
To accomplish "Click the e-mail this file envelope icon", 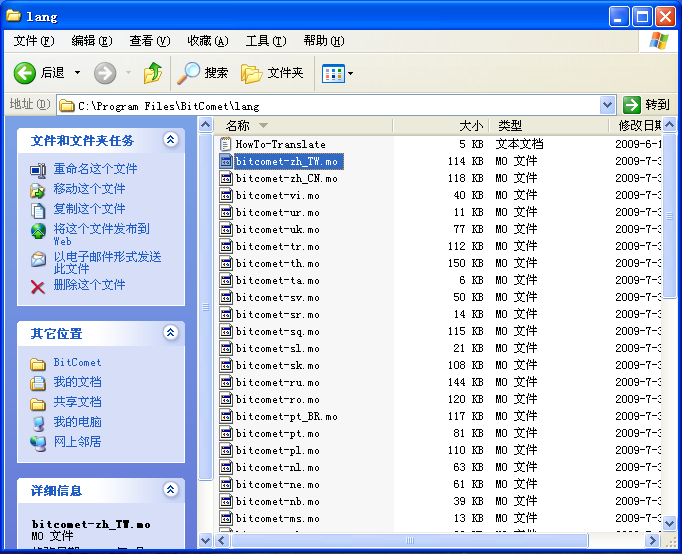I will (x=38, y=259).
